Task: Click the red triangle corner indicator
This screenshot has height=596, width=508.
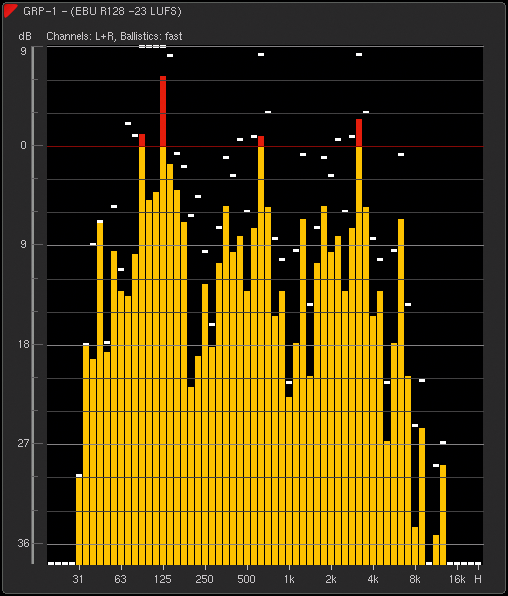Action: (x=9, y=10)
